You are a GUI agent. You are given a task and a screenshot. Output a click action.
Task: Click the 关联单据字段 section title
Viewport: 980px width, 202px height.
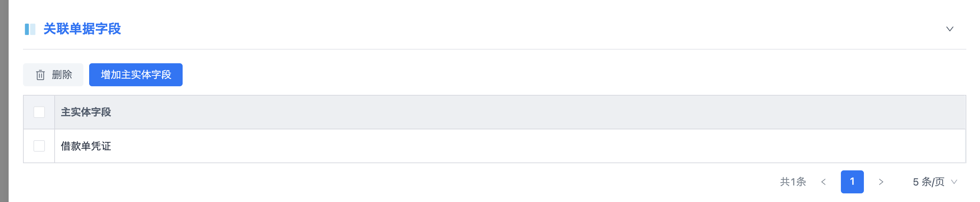pyautogui.click(x=82, y=29)
